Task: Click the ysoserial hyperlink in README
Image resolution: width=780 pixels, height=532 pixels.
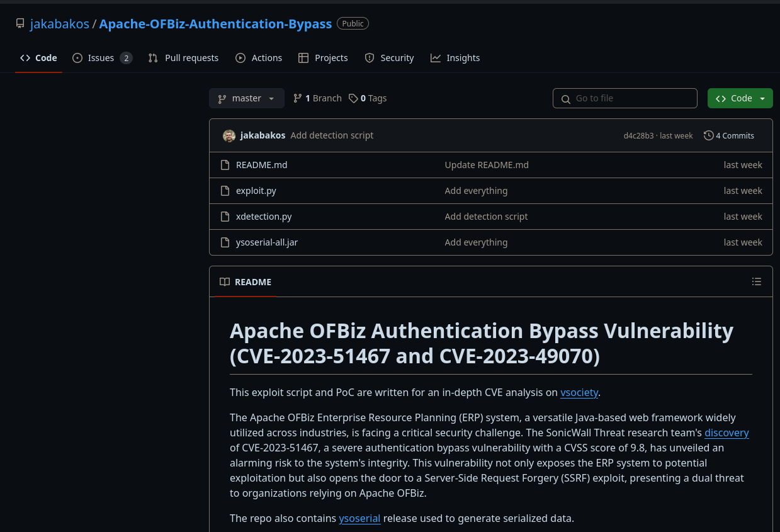Action: pos(359,518)
